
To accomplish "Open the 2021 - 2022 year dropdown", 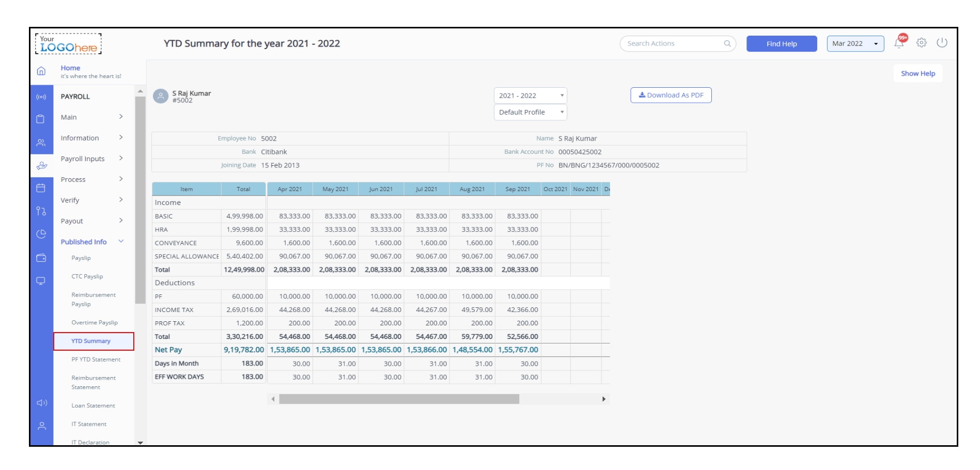I will point(530,96).
